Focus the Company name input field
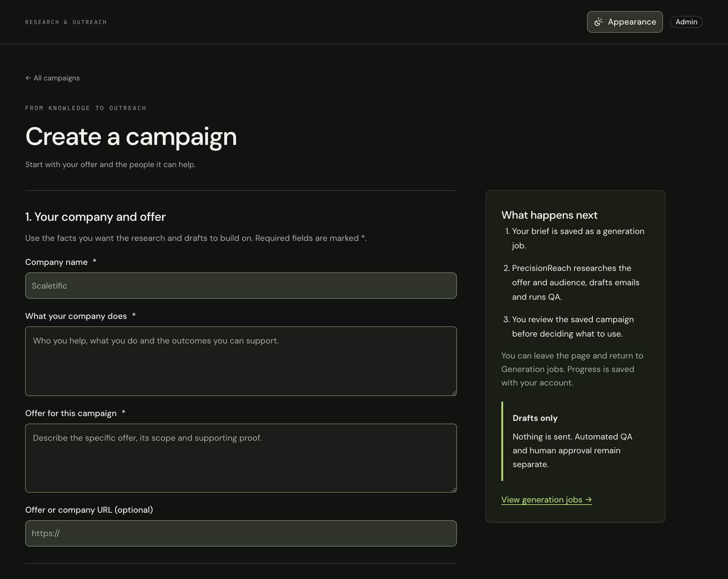728x579 pixels. click(x=241, y=285)
